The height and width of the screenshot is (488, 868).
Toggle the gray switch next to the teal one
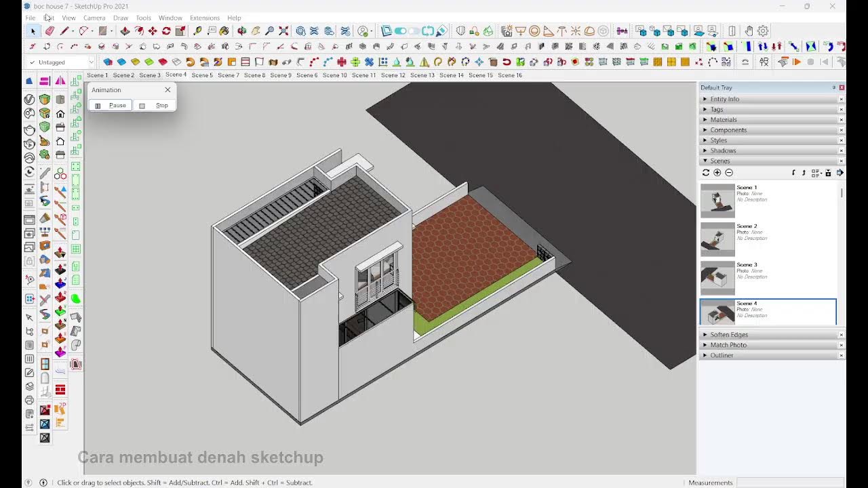pyautogui.click(x=414, y=31)
